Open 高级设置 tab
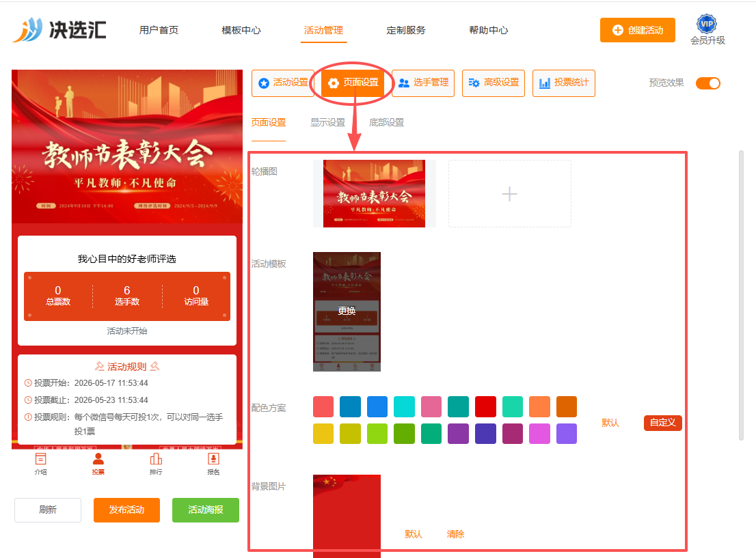756x558 pixels. [x=494, y=83]
